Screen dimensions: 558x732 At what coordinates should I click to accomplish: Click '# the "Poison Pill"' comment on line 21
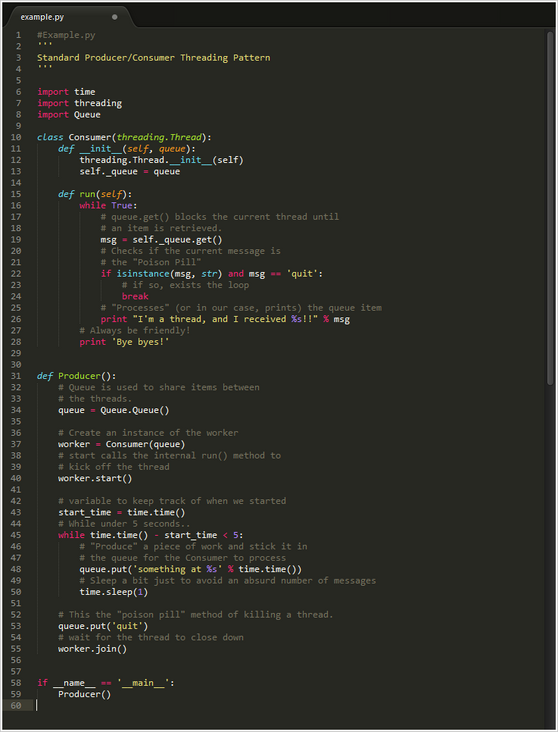[x=151, y=262]
